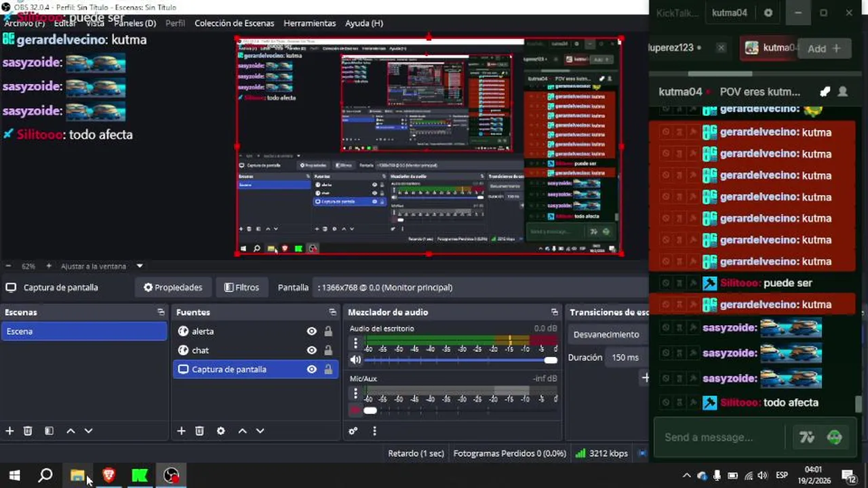
Task: Open chatters user icon in KickTalk header
Action: (x=843, y=91)
